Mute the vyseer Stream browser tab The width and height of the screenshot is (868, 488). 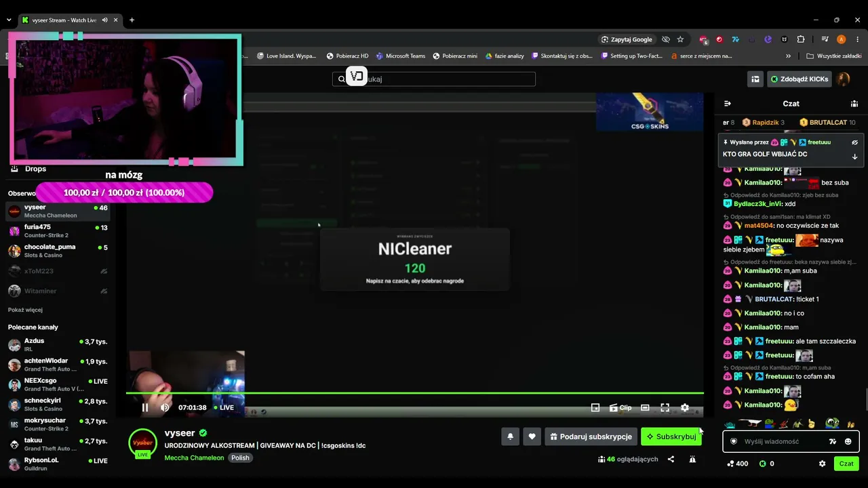(104, 20)
